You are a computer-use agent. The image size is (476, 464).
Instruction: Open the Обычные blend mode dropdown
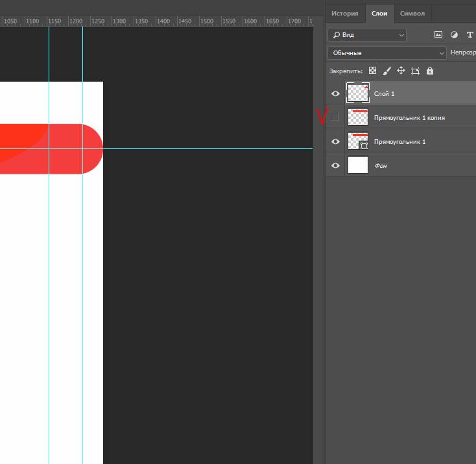tap(387, 52)
